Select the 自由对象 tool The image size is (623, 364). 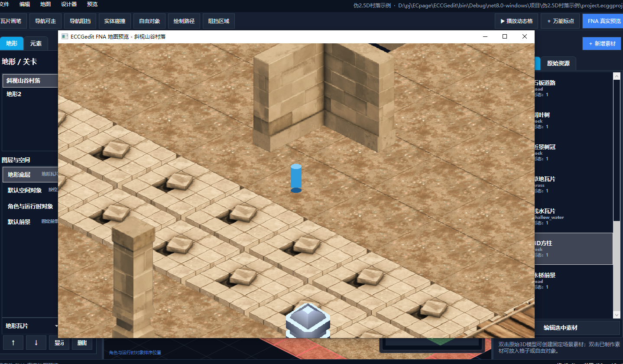[x=149, y=21]
